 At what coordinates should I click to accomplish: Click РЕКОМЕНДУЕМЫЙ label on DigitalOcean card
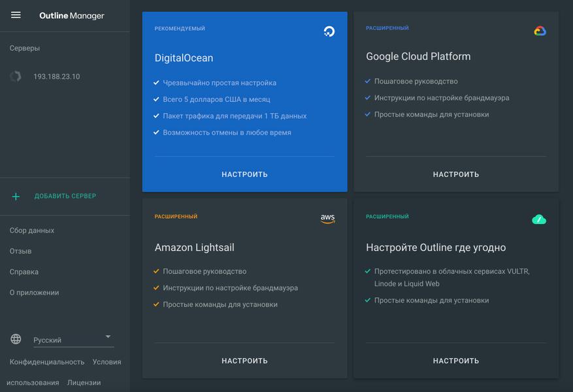180,29
